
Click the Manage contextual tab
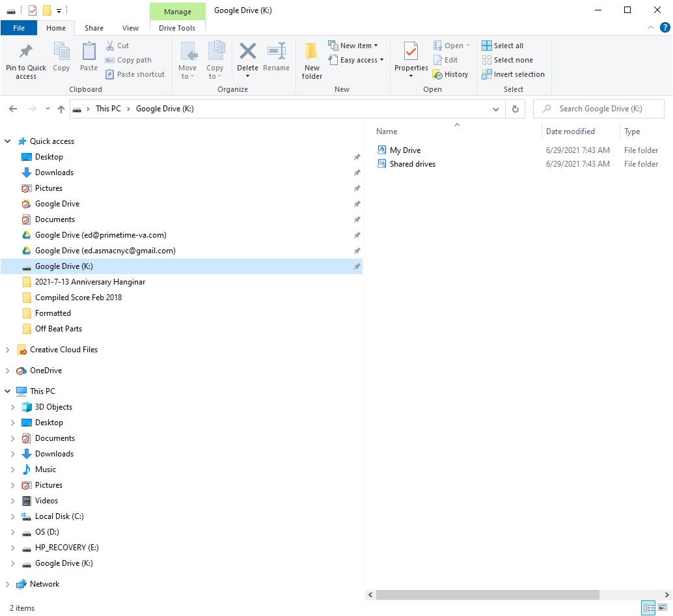click(x=177, y=12)
